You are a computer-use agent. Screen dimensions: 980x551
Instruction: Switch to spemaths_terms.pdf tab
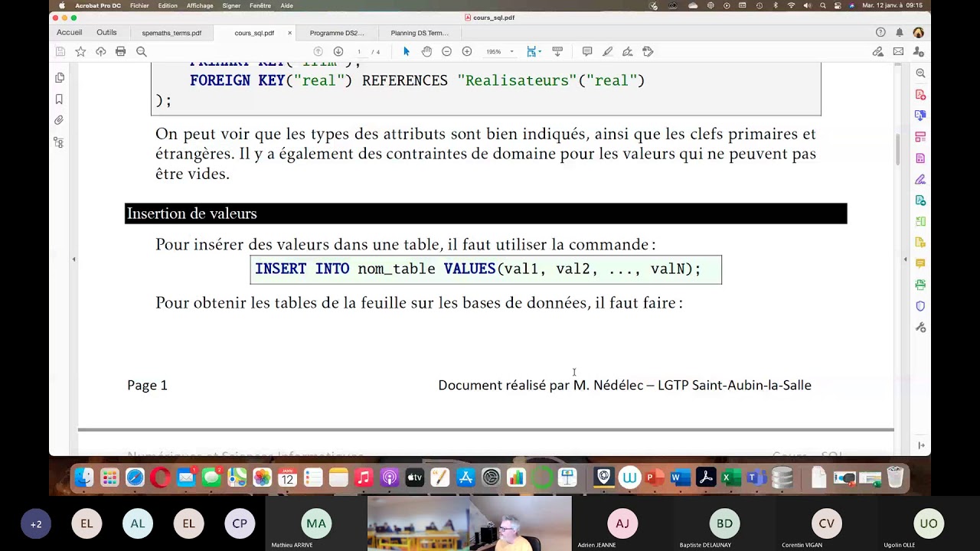pyautogui.click(x=171, y=33)
